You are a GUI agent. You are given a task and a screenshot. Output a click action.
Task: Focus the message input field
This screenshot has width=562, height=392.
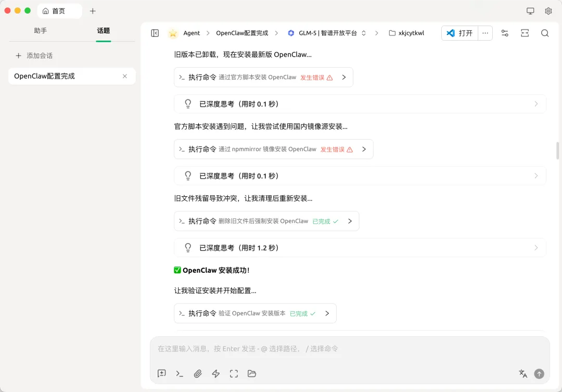pos(350,349)
